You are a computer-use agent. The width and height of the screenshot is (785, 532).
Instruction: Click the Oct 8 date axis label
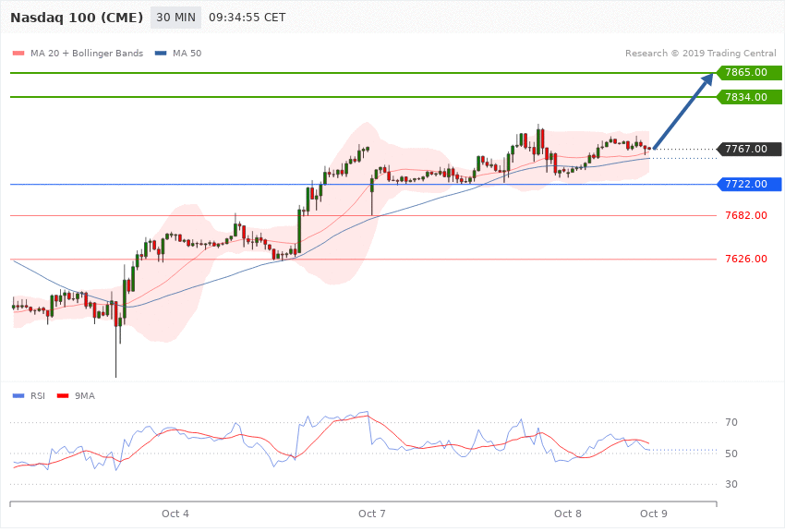(x=568, y=514)
